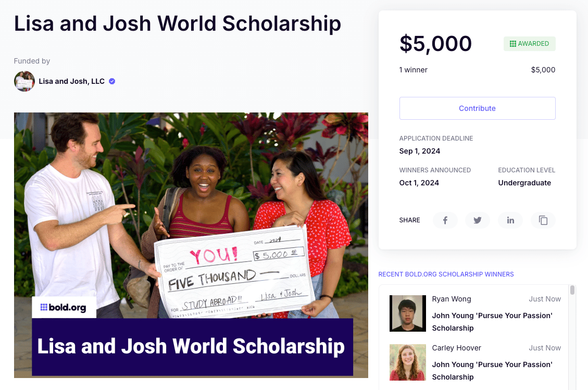Click the scholarship banner image with the check

coord(191,208)
